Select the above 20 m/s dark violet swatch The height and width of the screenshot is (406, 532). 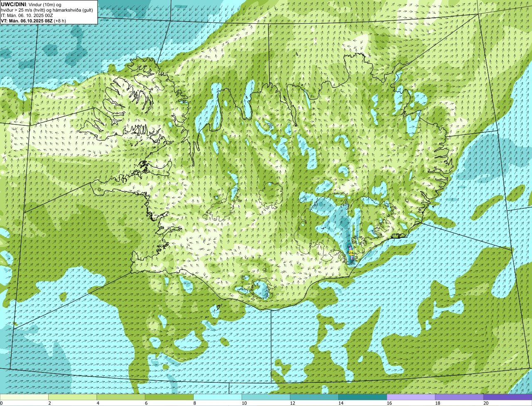507,397
